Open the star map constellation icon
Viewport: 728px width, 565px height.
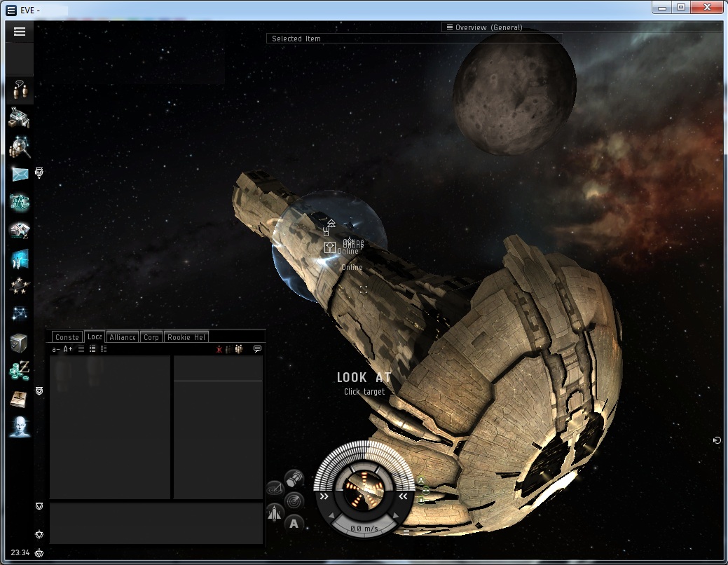point(20,314)
